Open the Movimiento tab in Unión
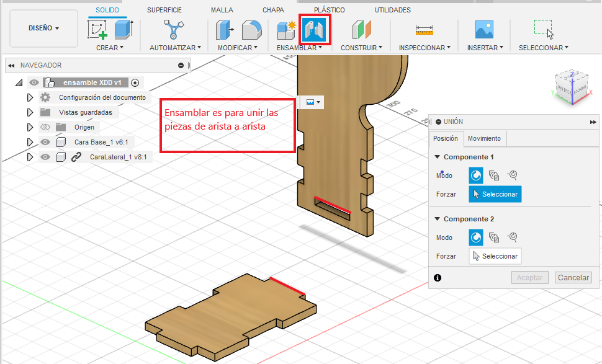602x364 pixels. click(484, 138)
